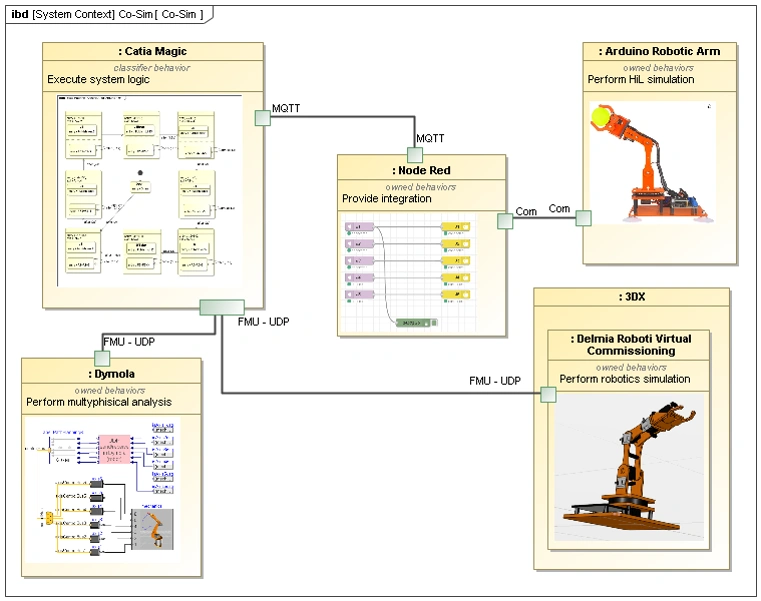Click the Arduino robotic arm photo
Image resolution: width=761 pixels, height=601 pixels.
652,162
